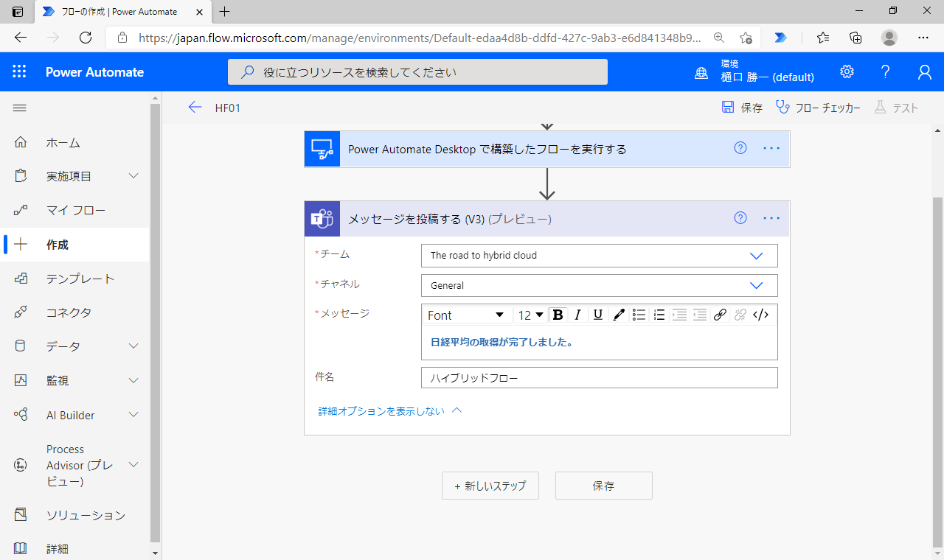Click the 保存 button below the flow
Image resolution: width=944 pixels, height=560 pixels.
(x=604, y=486)
